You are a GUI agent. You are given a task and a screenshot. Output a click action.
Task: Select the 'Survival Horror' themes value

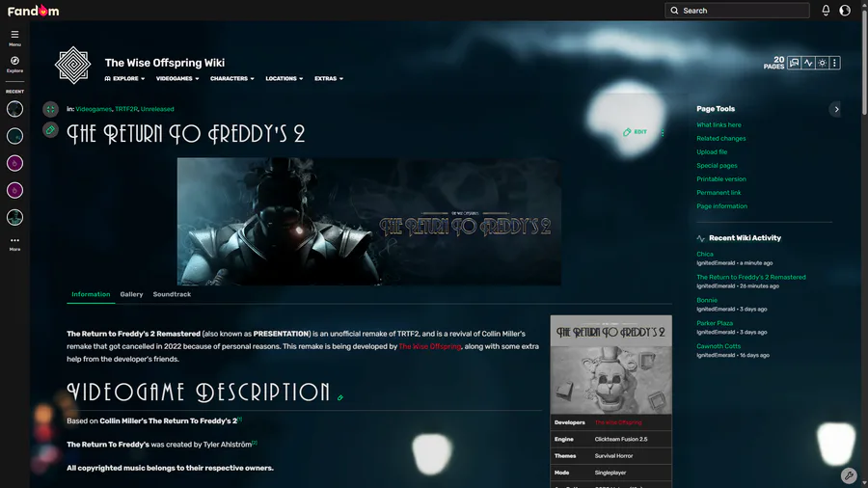point(613,456)
